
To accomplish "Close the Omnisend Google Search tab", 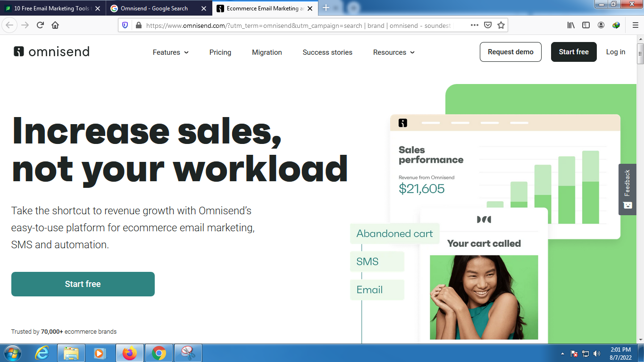I will (x=204, y=8).
